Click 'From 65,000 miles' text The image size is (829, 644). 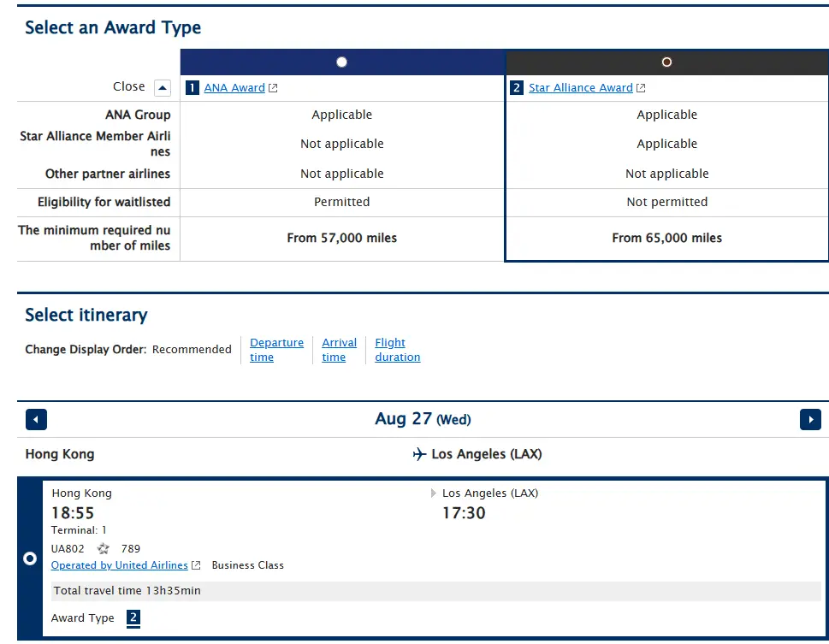click(x=666, y=238)
